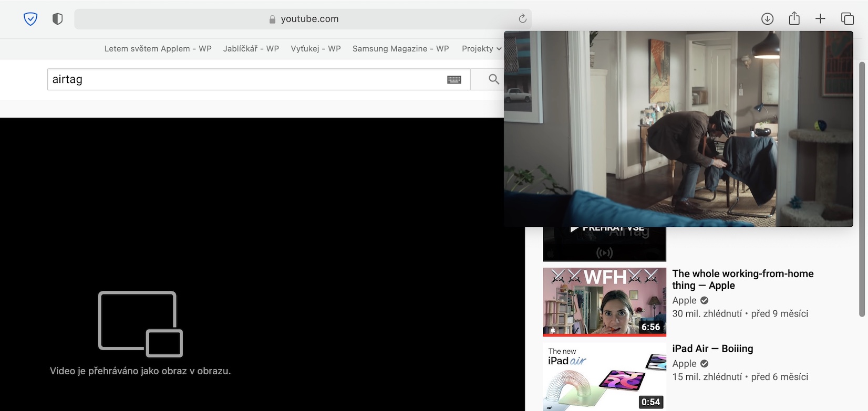Click the blue shield checkmark extension icon
Screen dimensions: 868x411
click(x=30, y=19)
